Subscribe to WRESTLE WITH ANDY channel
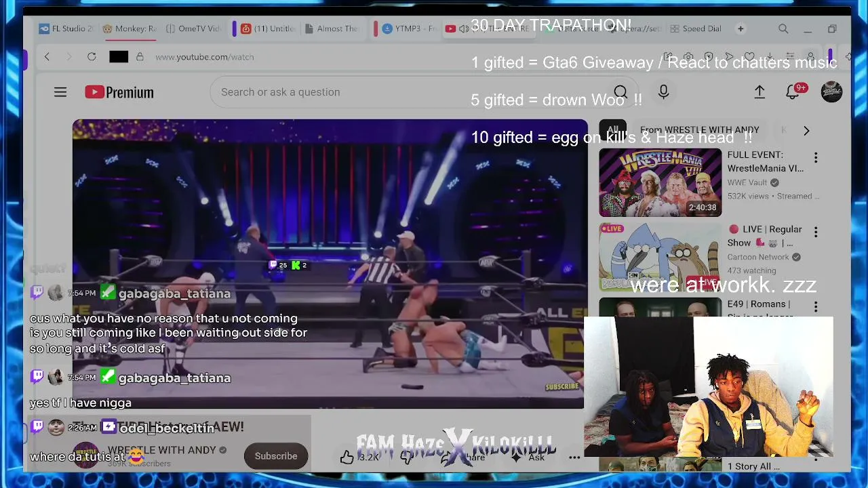The width and height of the screenshot is (868, 488). coord(276,456)
